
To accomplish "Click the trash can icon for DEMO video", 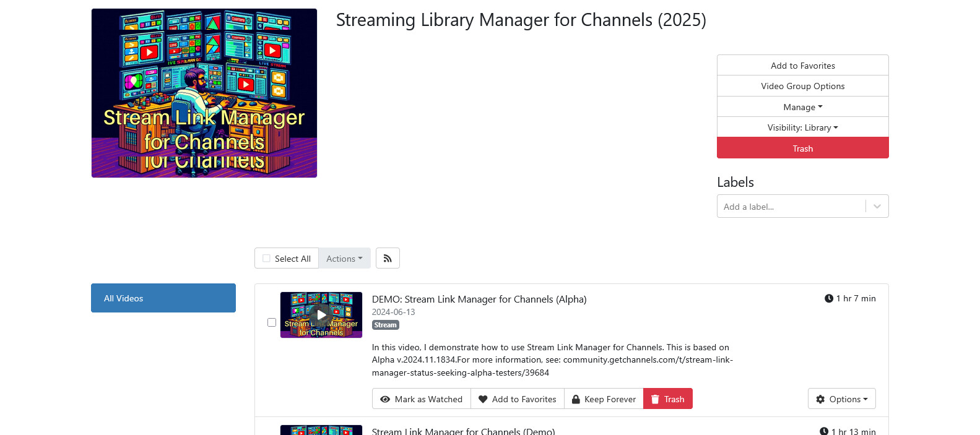I will 655,400.
